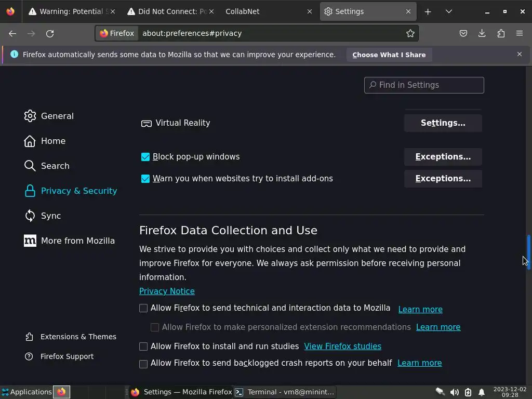
Task: Click the forward navigation arrow
Action: (31, 34)
